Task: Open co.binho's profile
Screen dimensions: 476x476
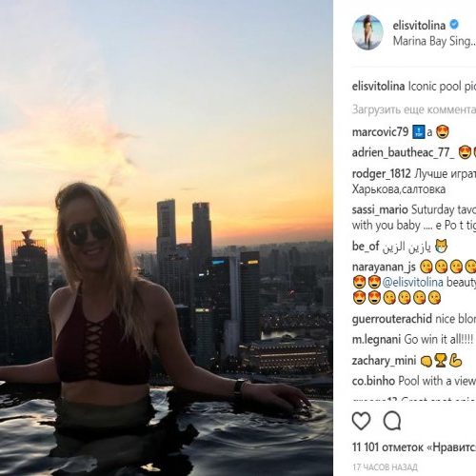Action: coord(373,381)
